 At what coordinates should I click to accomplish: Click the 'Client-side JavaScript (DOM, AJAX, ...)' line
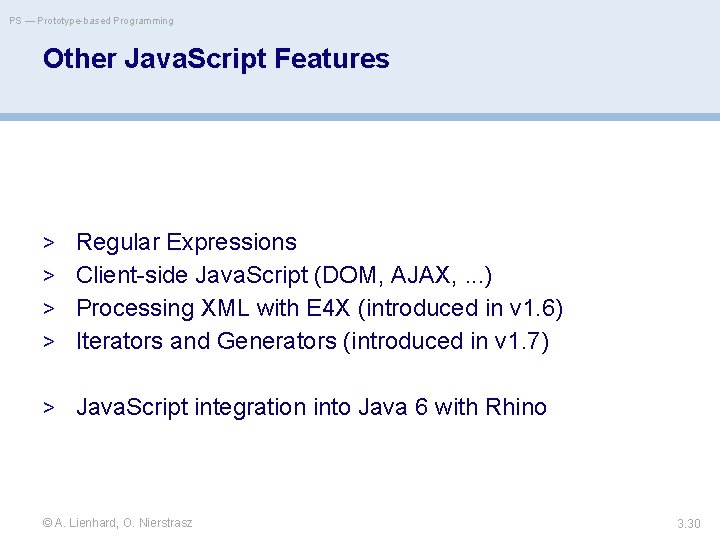coord(284,276)
